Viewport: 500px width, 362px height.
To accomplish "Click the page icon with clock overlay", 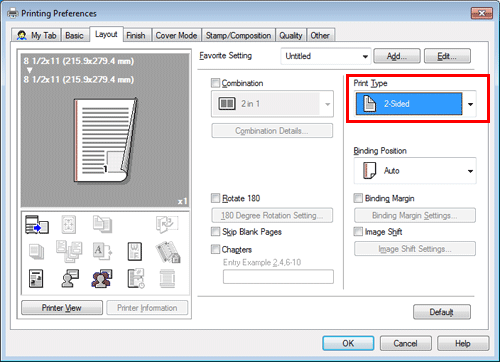I will [x=136, y=278].
